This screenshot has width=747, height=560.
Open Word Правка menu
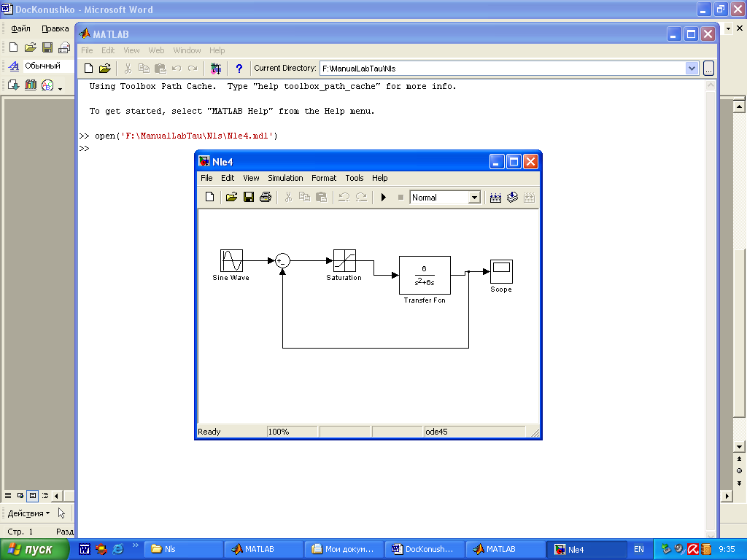click(x=55, y=28)
